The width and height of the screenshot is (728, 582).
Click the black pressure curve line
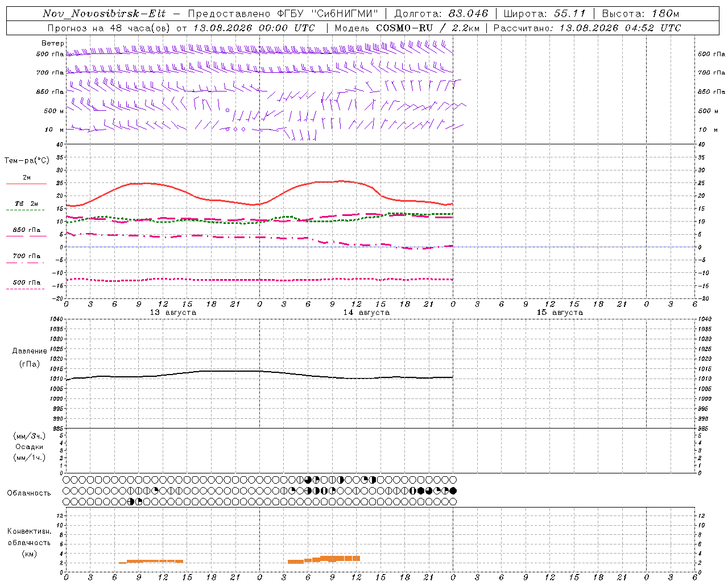point(259,375)
